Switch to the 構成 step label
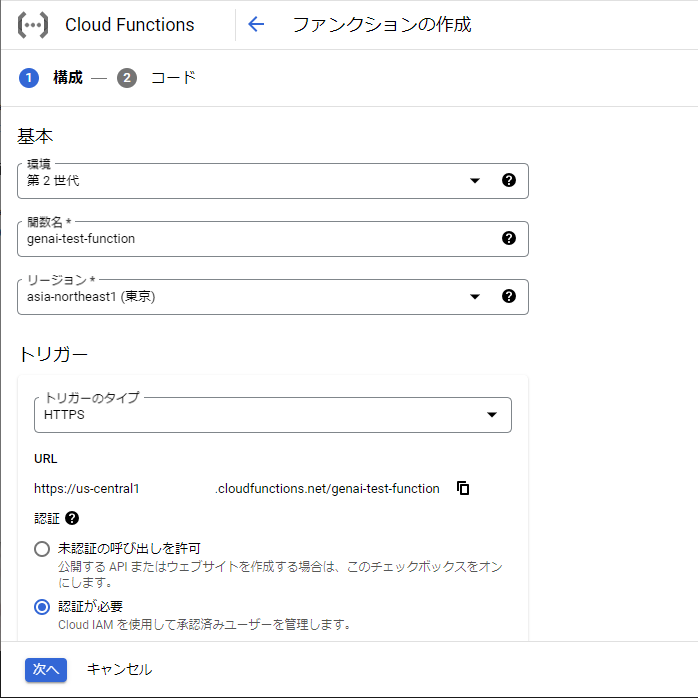 [68, 78]
